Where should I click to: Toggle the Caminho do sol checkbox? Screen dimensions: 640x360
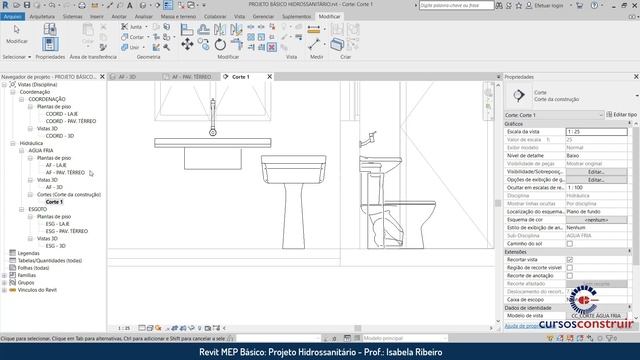(x=570, y=244)
